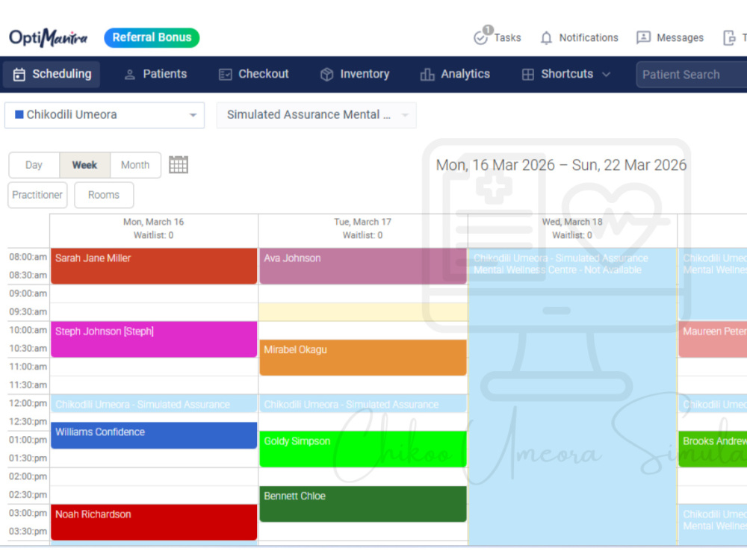Click in the Patient Search field
Screen dimensions: 747x560
[x=691, y=75]
